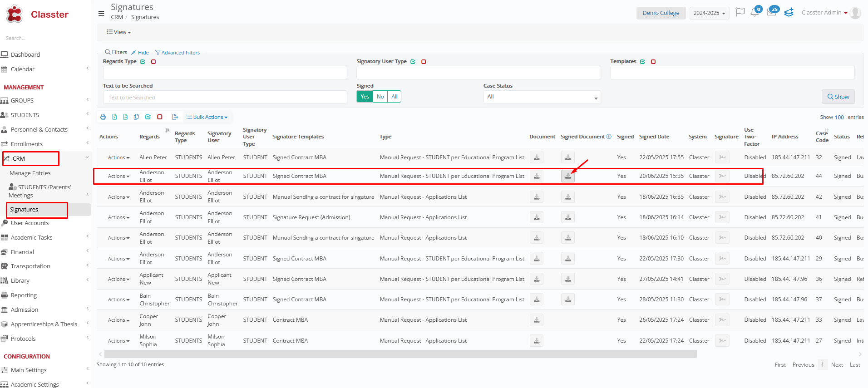Open the messages envelope icon
The image size is (868, 388).
771,13
